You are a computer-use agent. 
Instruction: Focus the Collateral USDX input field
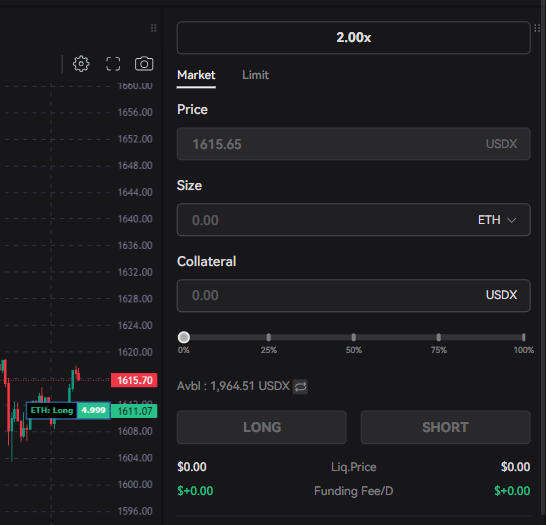point(353,296)
